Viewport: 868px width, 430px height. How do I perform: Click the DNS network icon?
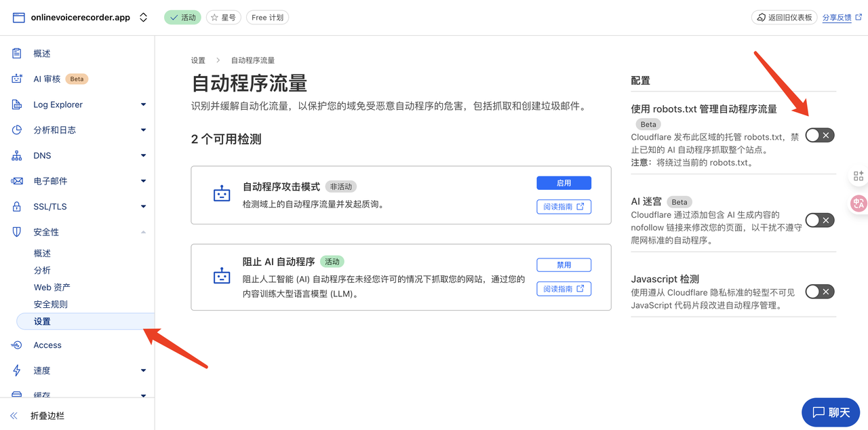(17, 155)
